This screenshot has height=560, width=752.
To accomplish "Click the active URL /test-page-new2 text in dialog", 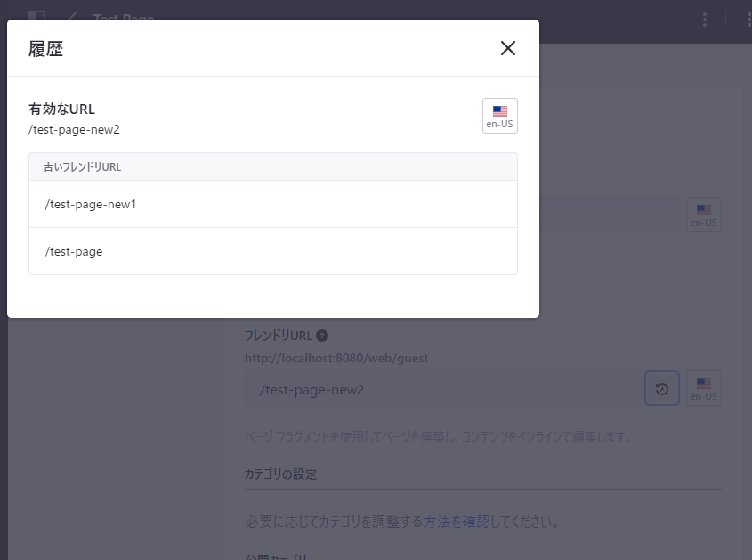I will 74,129.
